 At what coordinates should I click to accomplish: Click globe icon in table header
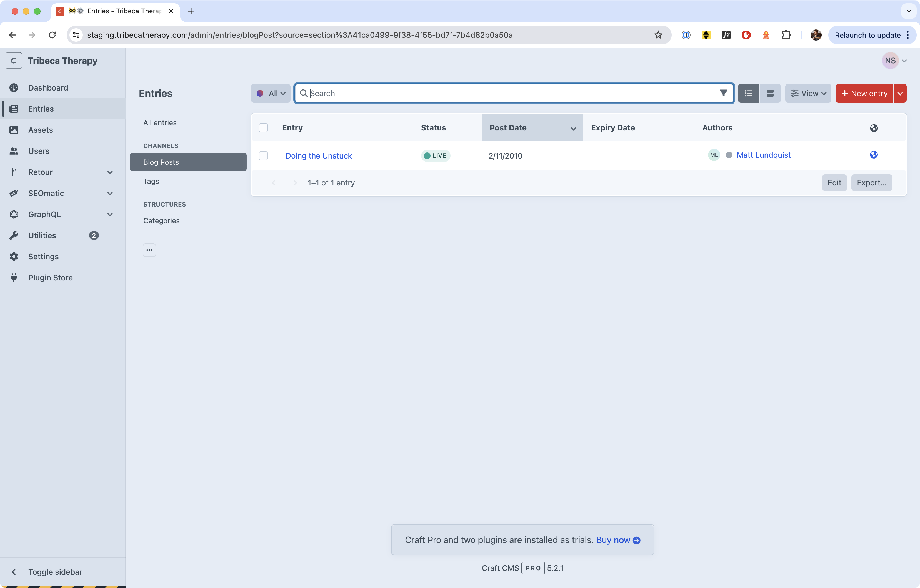(x=874, y=128)
